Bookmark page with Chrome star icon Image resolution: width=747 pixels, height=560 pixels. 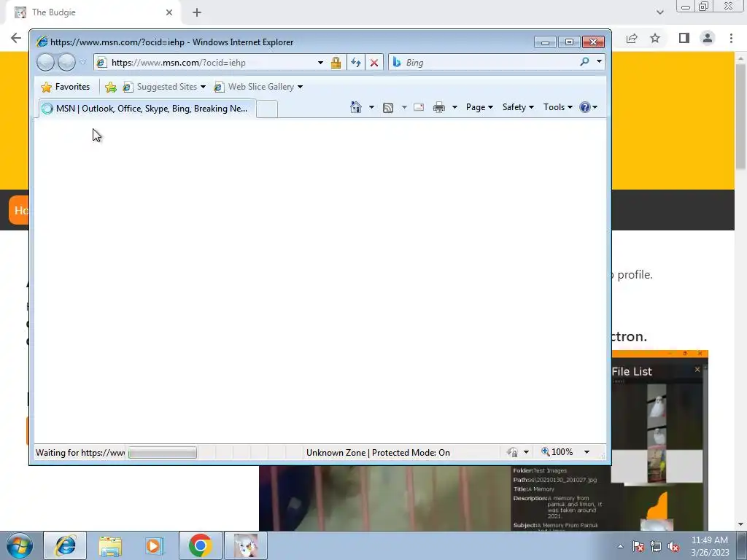coord(655,38)
